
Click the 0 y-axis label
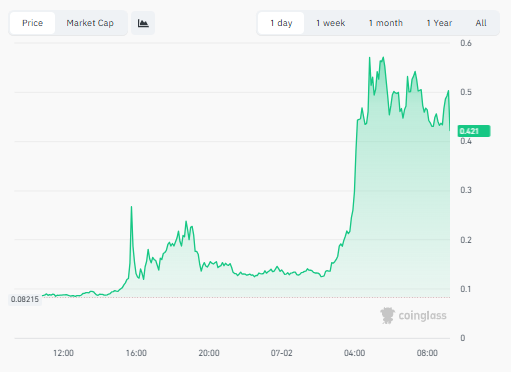click(463, 338)
